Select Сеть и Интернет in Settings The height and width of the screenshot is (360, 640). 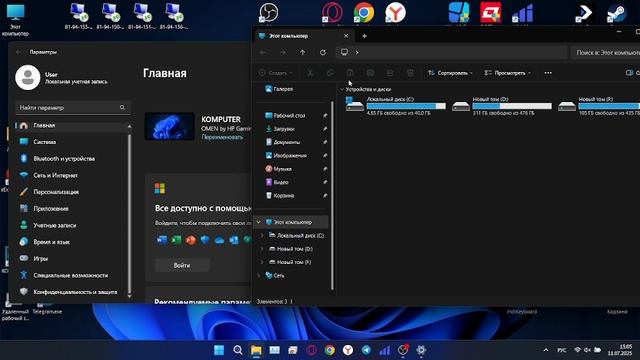pyautogui.click(x=72, y=175)
